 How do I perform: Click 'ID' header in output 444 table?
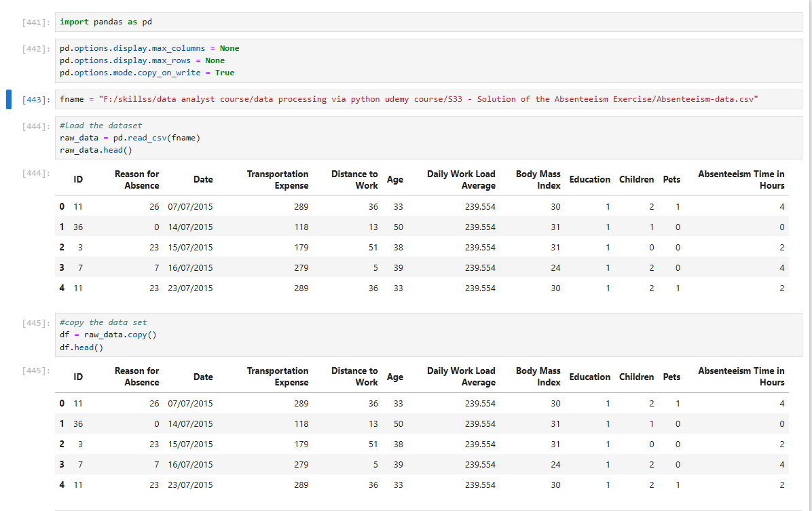point(77,180)
